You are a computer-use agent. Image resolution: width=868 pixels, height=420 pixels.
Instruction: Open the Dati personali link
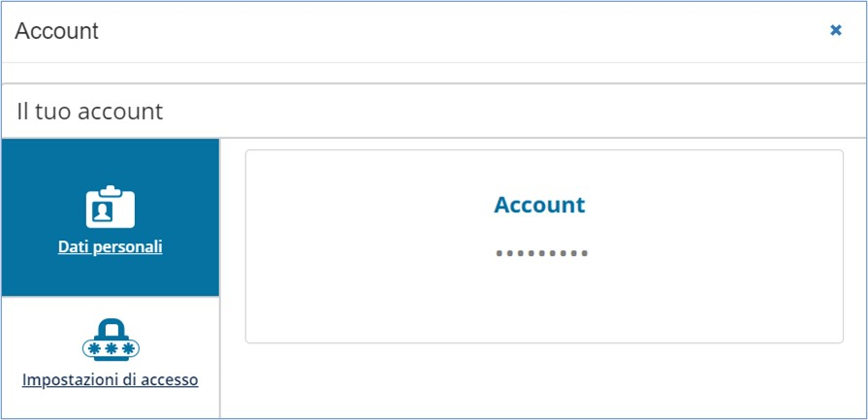point(111,246)
